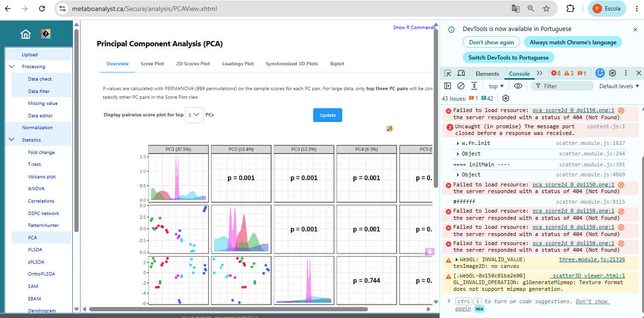Open site information icon in address bar
644x318 pixels.
pyautogui.click(x=62, y=9)
